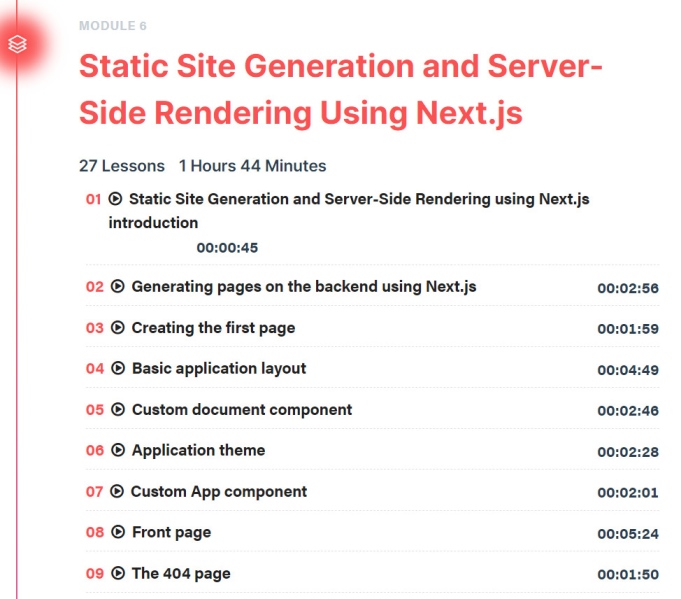Open lesson 'Custom document component'
Screen dimensions: 681x599
242,410
